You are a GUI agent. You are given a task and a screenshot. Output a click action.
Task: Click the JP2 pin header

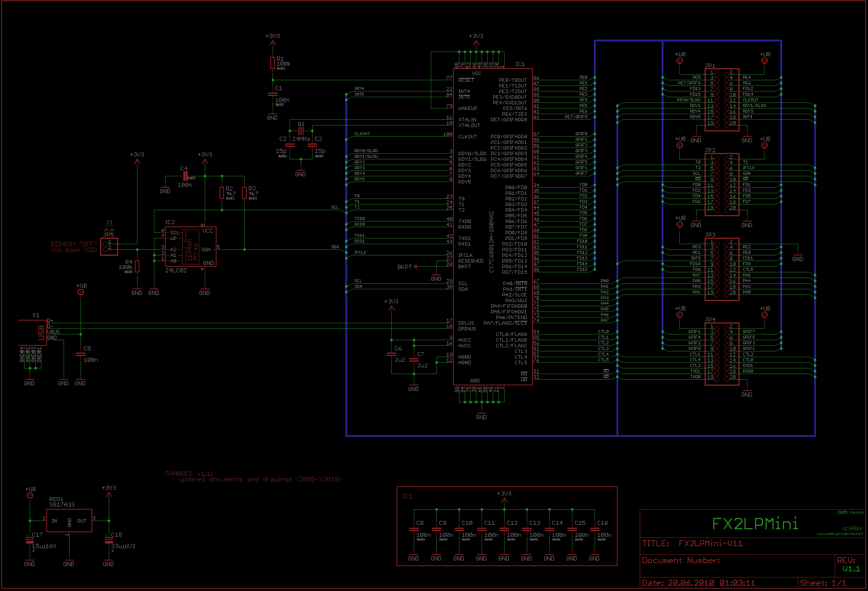[722, 185]
